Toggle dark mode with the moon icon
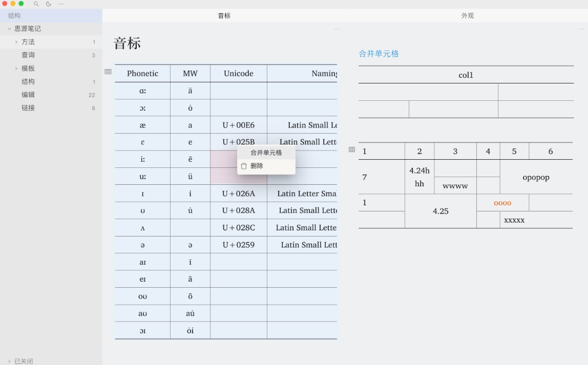 [48, 4]
